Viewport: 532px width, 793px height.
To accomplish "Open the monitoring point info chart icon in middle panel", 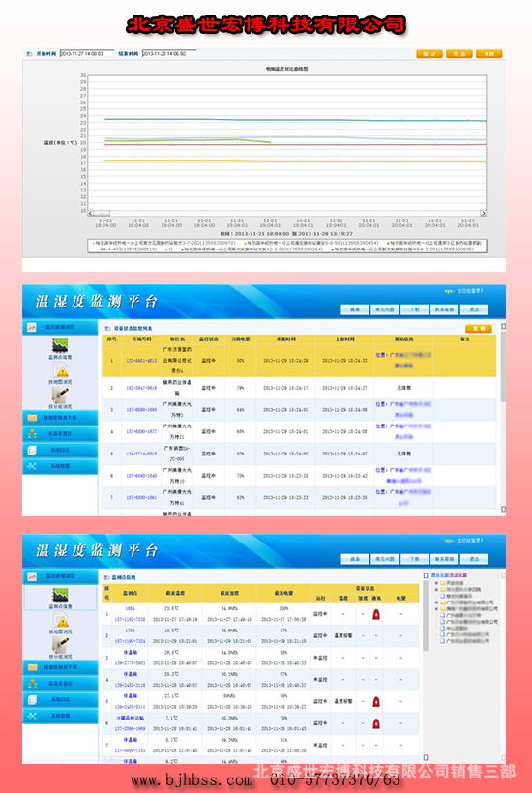I will click(61, 346).
